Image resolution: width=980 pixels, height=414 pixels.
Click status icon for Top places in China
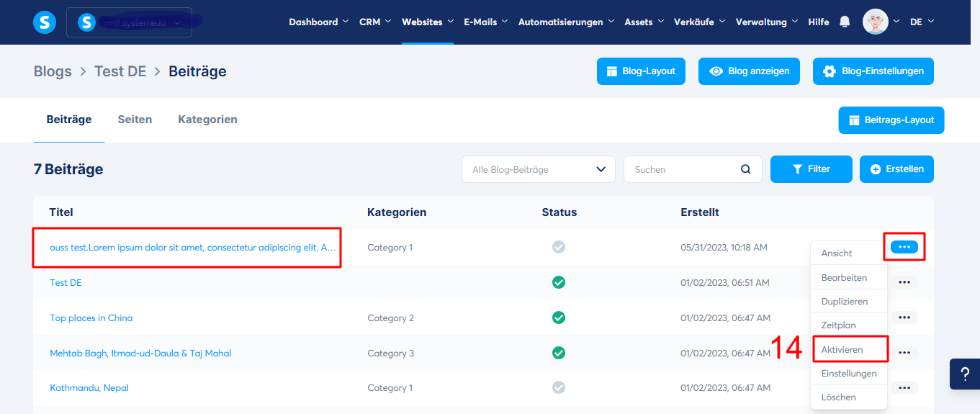tap(559, 318)
